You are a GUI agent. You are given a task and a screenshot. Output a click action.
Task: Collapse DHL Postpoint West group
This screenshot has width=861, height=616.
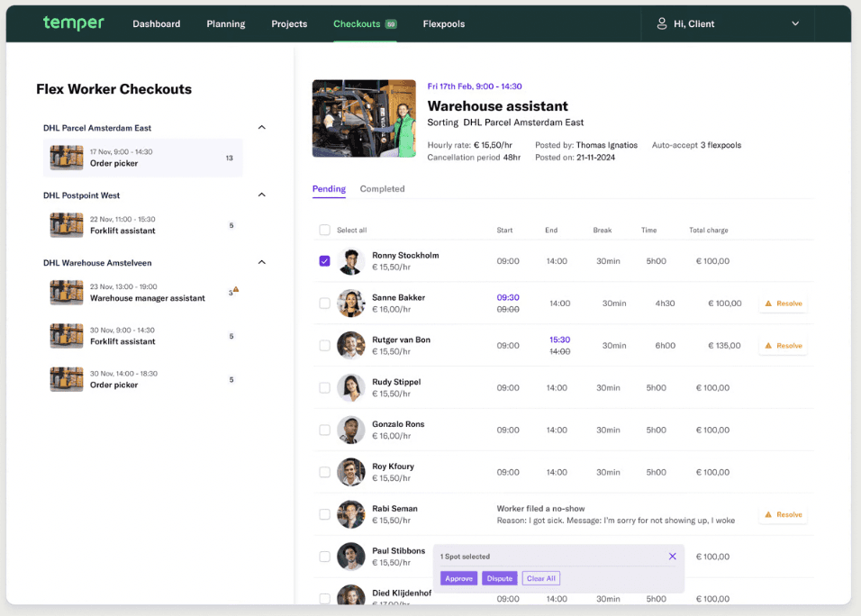coord(262,195)
